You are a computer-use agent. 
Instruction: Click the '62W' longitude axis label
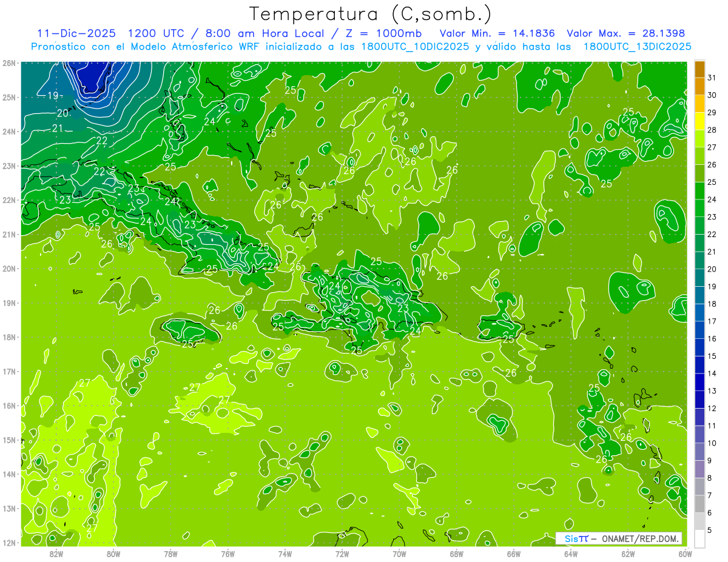[629, 554]
